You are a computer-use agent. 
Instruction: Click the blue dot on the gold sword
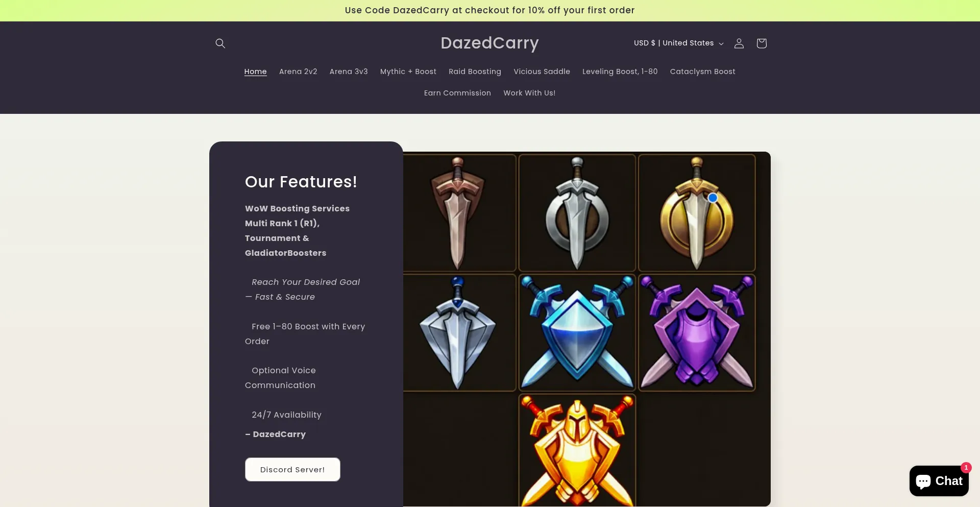[x=713, y=198]
